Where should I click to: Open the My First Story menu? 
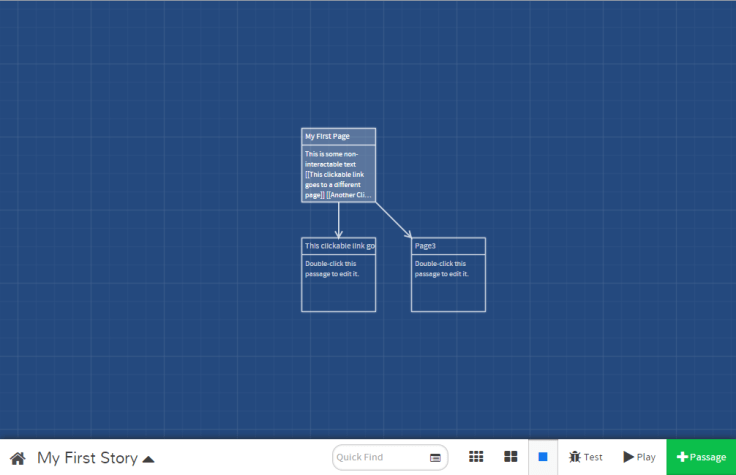(x=87, y=458)
